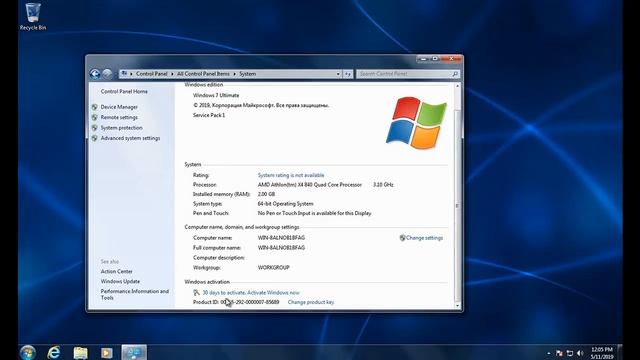Open Windows Media Player from taskbar

click(107, 353)
